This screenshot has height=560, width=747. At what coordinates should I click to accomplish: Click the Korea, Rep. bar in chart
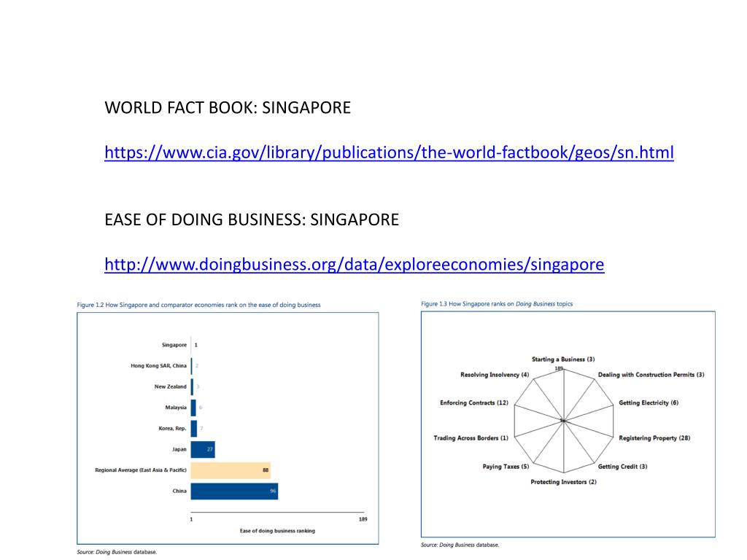[193, 429]
